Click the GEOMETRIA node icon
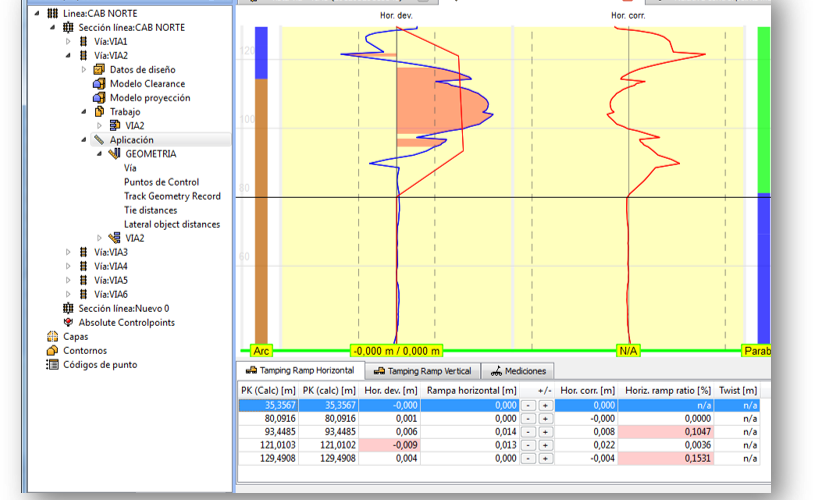This screenshot has width=813, height=500. coord(114,154)
